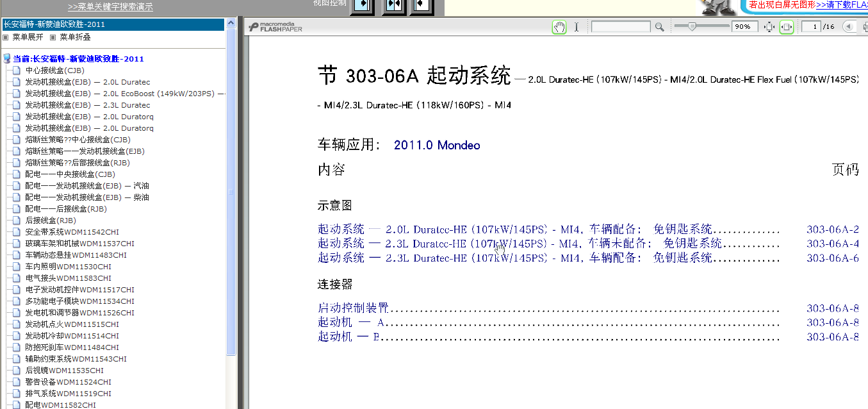Open 警告设备WDM11524CHI
868x409 pixels.
click(x=68, y=382)
